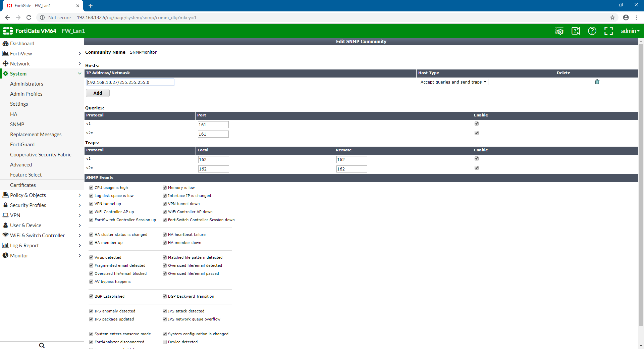Click the User & Device person icon
Viewport: 644px width, 349px height.
(5, 225)
